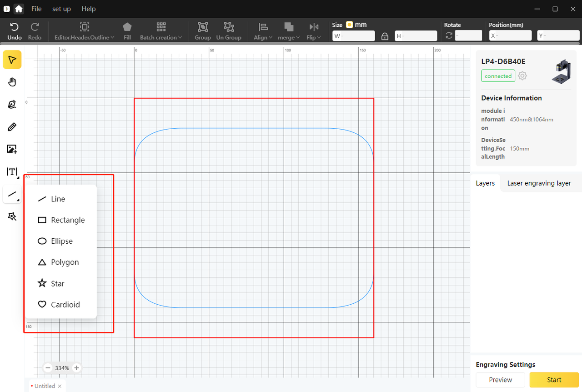Click the Home icon in title bar
This screenshot has width=582, height=392.
pos(19,9)
